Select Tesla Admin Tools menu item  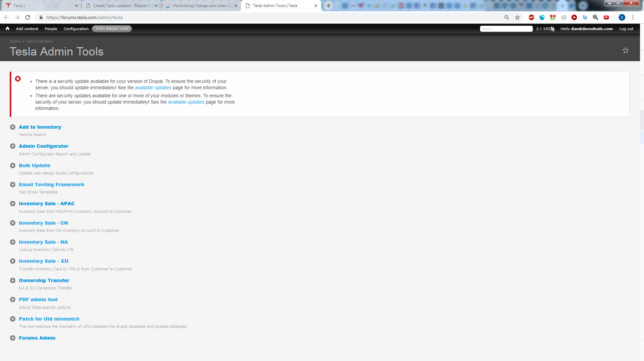point(112,29)
